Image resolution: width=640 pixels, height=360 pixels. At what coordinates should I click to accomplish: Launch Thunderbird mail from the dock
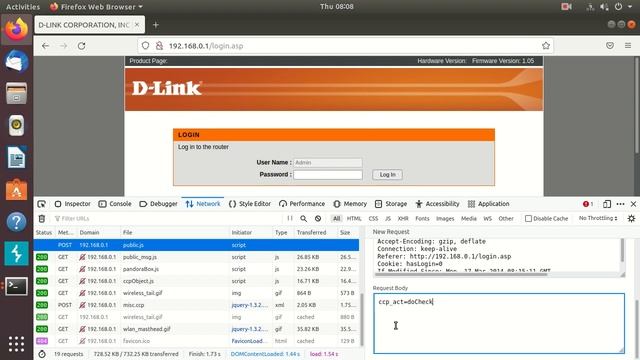(x=16, y=61)
